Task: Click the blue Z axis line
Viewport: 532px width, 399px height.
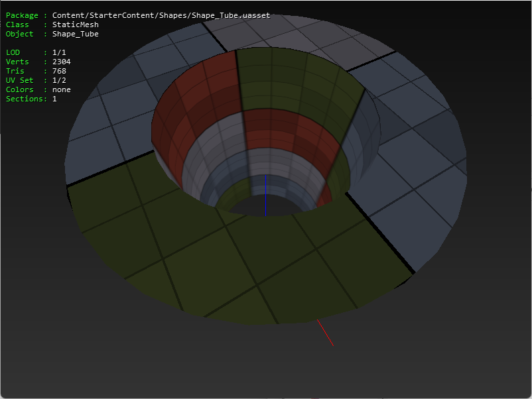Action: click(x=265, y=196)
